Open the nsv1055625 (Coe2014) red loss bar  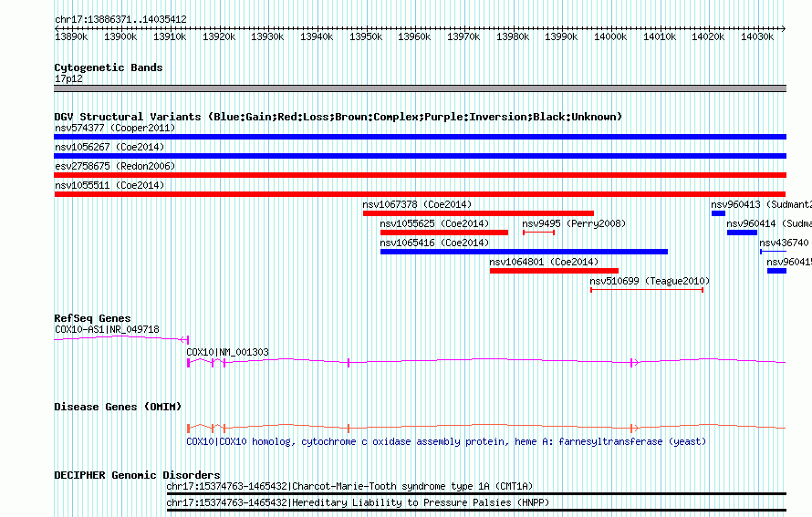444,233
